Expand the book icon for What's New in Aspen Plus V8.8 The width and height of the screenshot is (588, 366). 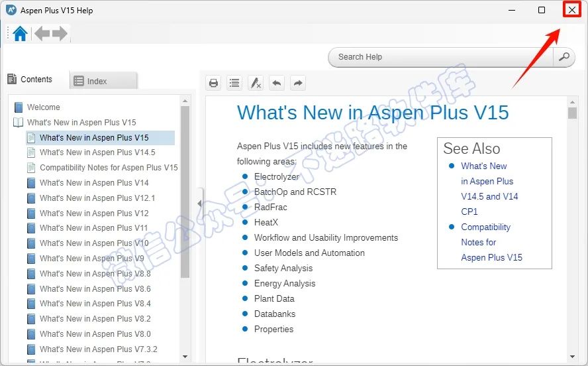[31, 274]
